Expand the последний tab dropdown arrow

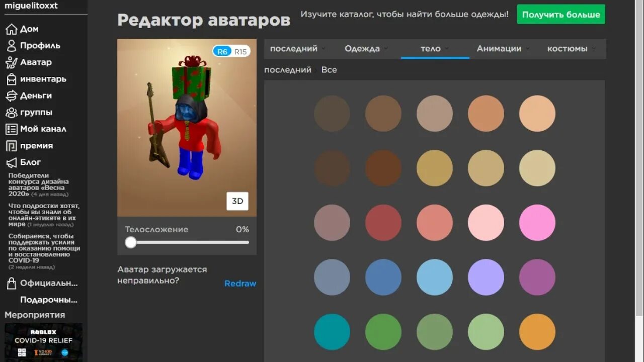(323, 49)
